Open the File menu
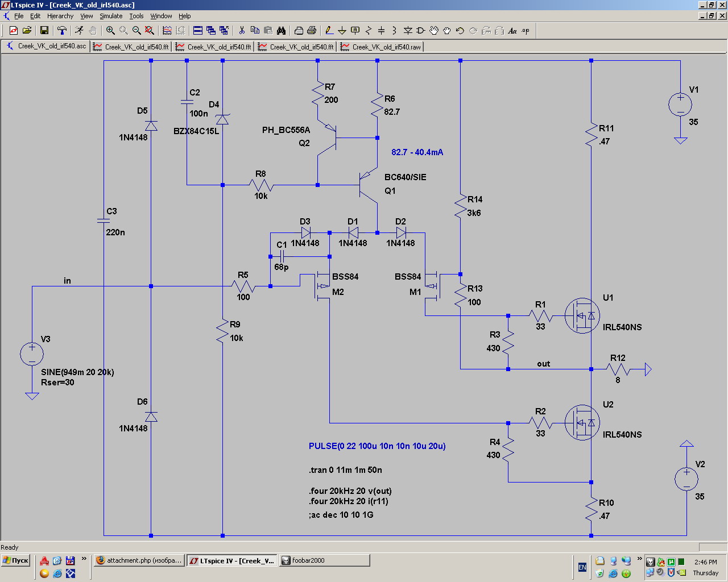The width and height of the screenshot is (728, 582). [19, 16]
